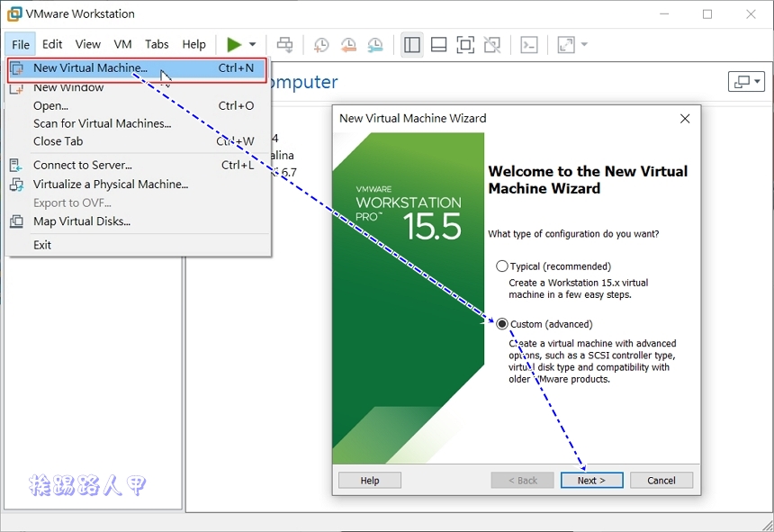The image size is (774, 532).
Task: Click the Revert to Snapshot icon
Action: (348, 44)
